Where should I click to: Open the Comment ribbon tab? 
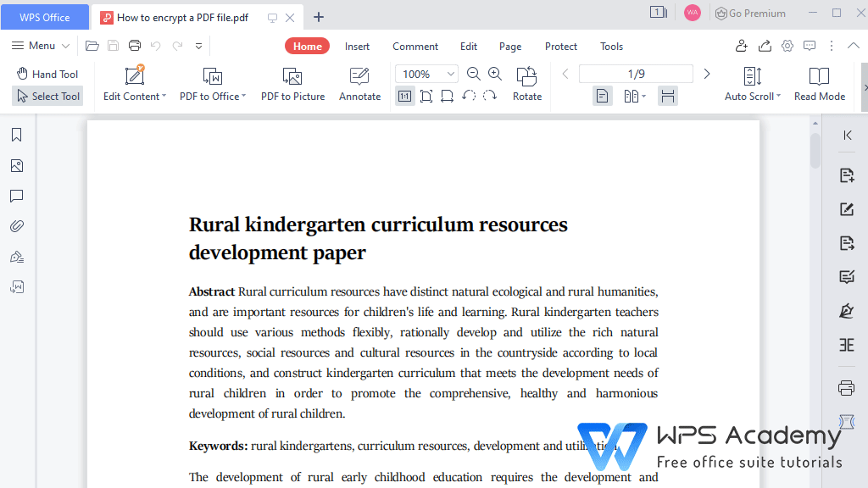[x=415, y=47]
